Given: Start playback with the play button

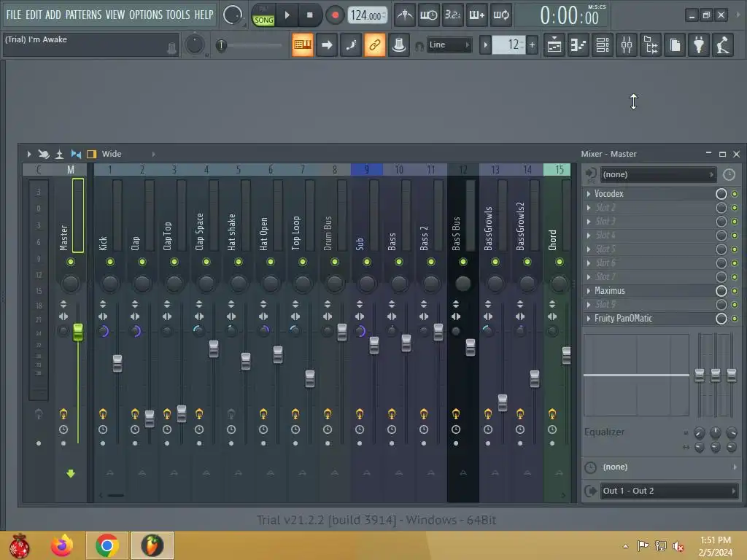Looking at the screenshot, I should pos(287,15).
